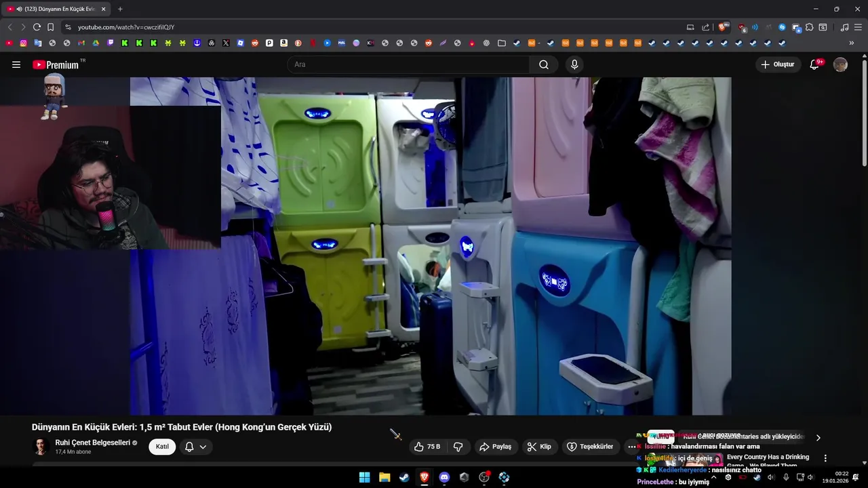Expand the Ruhi Cenet documentaries chip arrow
Image resolution: width=868 pixels, height=488 pixels.
pyautogui.click(x=818, y=438)
